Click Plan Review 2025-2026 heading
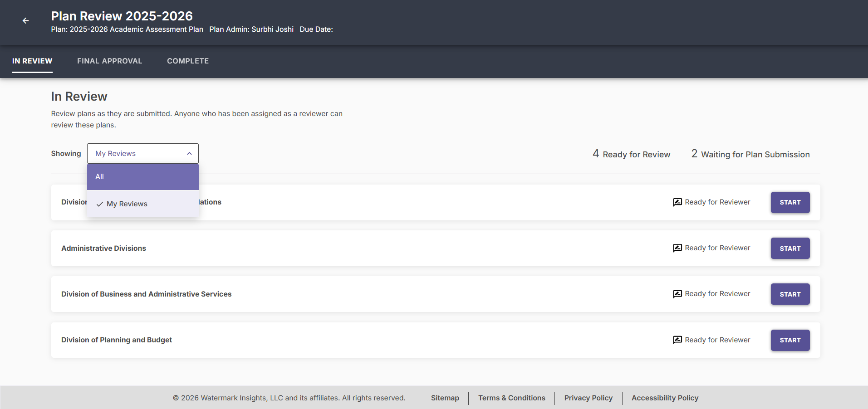Screen dimensions: 868x409 [122, 16]
